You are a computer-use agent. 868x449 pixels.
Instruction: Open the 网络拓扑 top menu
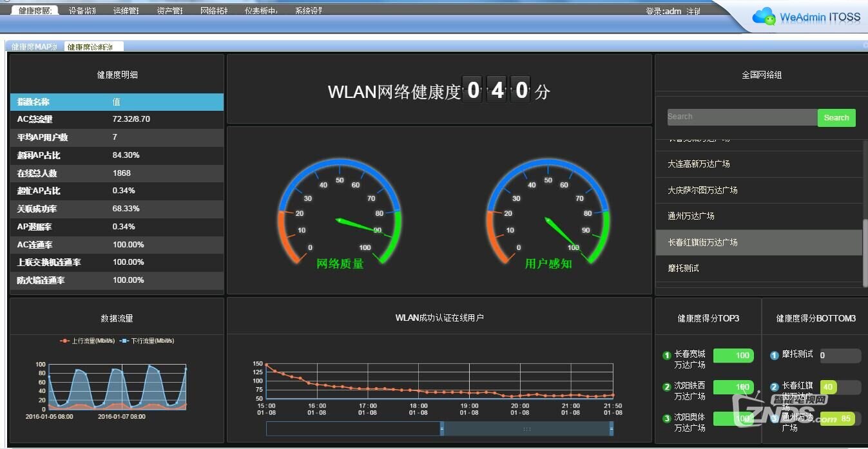click(x=214, y=11)
